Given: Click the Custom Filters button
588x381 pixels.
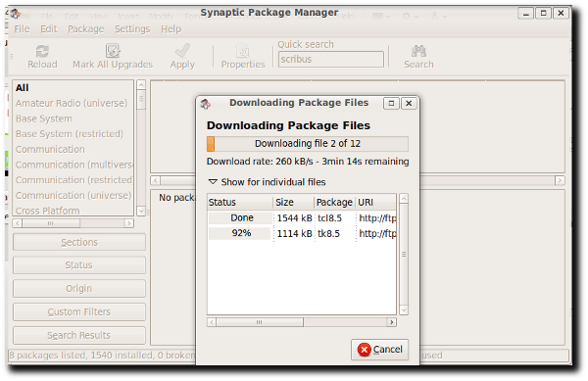Looking at the screenshot, I should (79, 311).
